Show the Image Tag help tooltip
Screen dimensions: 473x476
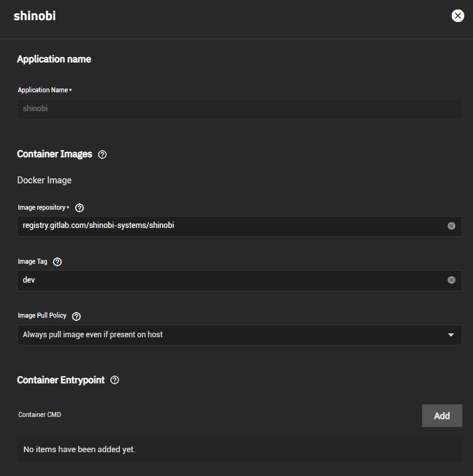coord(57,262)
